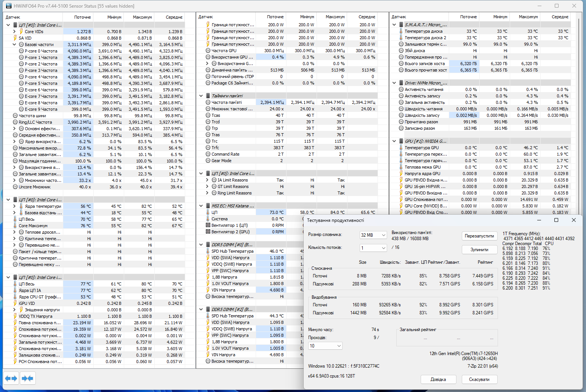This screenshot has height=392, width=586.
Task: Click the thermometer icon beside Ядра ЦП IA
Action: click(15, 290)
